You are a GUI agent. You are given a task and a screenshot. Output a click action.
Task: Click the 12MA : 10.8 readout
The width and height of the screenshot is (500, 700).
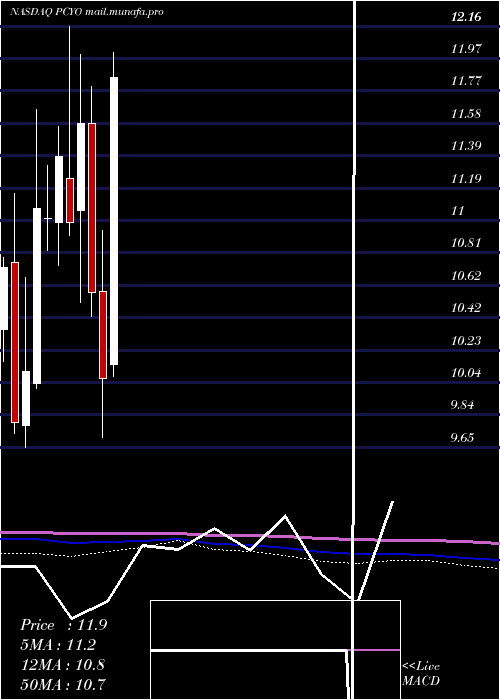(63, 664)
